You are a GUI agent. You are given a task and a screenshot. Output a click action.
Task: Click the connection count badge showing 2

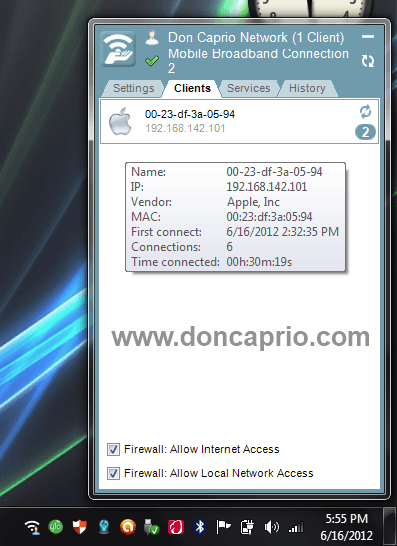pyautogui.click(x=365, y=132)
